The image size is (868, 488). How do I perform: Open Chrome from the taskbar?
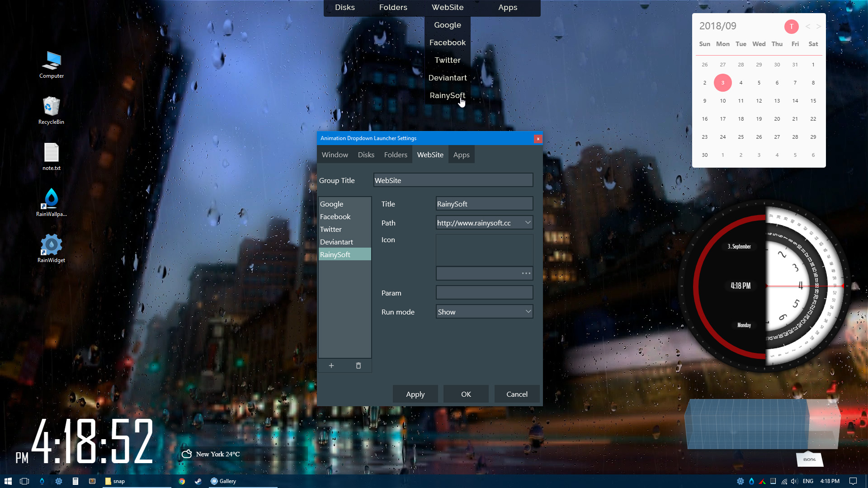click(182, 481)
